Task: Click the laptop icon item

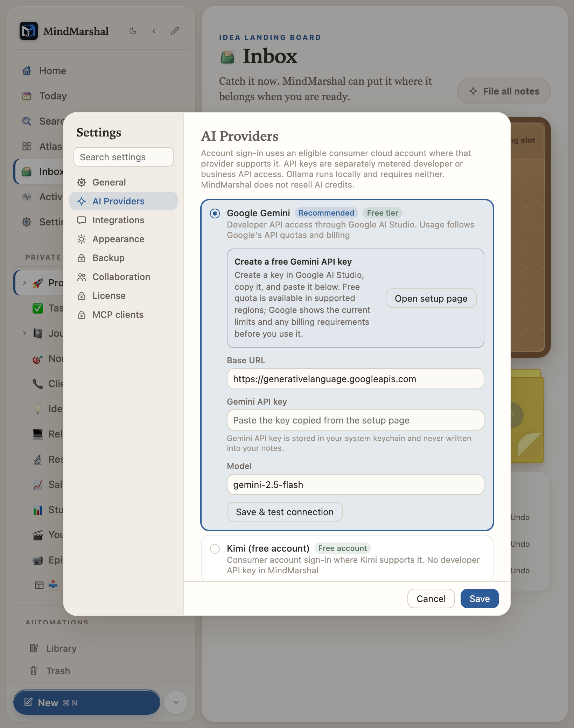Action: 38,434
